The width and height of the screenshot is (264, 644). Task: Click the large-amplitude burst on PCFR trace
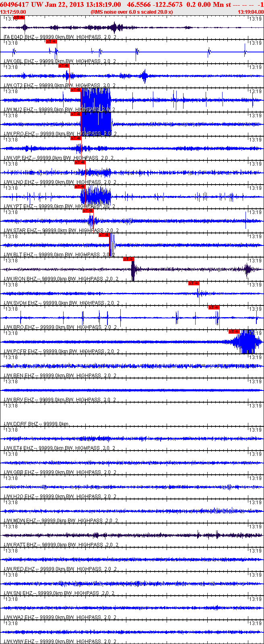pos(246,342)
